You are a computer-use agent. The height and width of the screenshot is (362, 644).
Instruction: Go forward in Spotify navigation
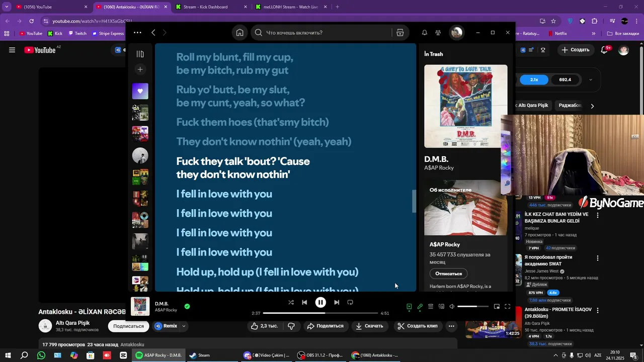165,33
